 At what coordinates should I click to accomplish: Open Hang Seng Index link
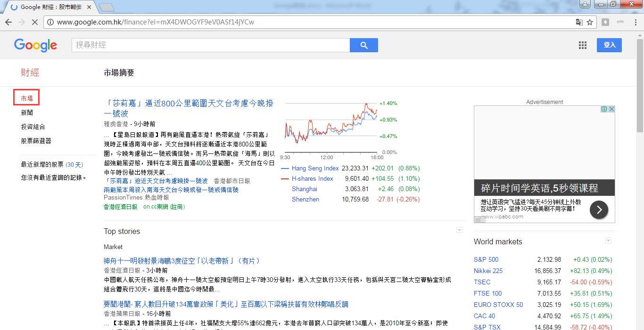point(315,168)
